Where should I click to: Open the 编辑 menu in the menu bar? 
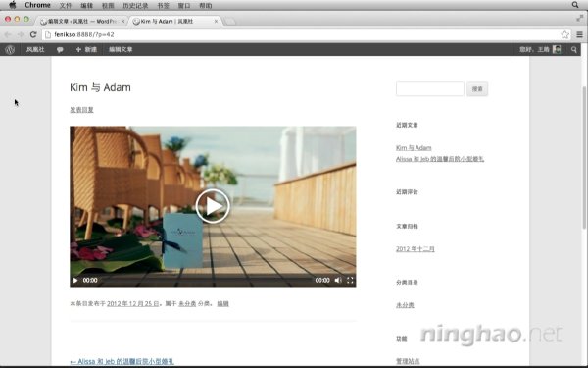[x=86, y=5]
